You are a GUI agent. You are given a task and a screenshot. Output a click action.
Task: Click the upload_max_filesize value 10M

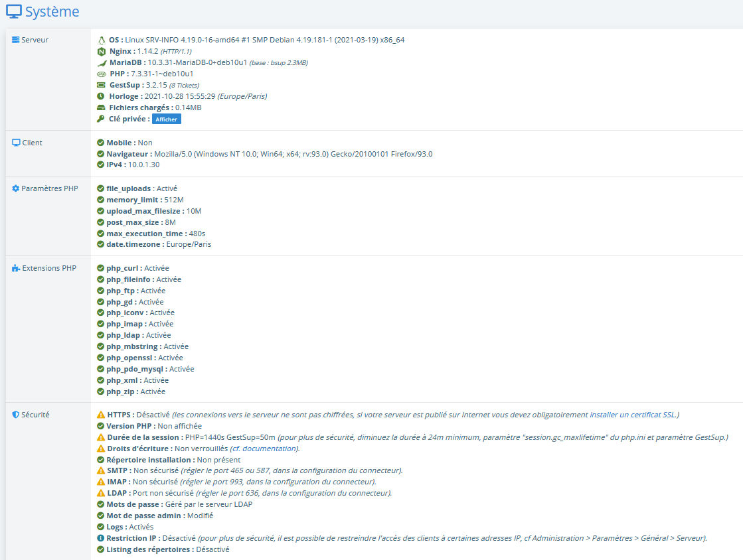pos(194,211)
